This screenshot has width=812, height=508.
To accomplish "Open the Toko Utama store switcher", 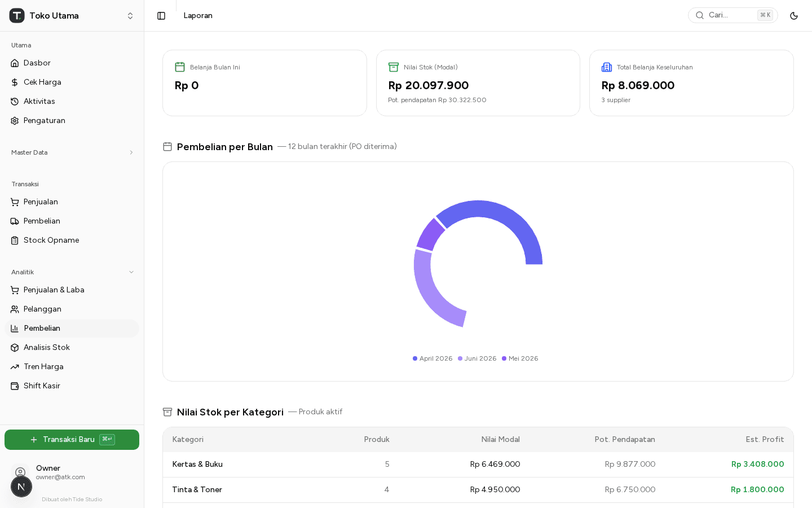I will click(x=72, y=16).
